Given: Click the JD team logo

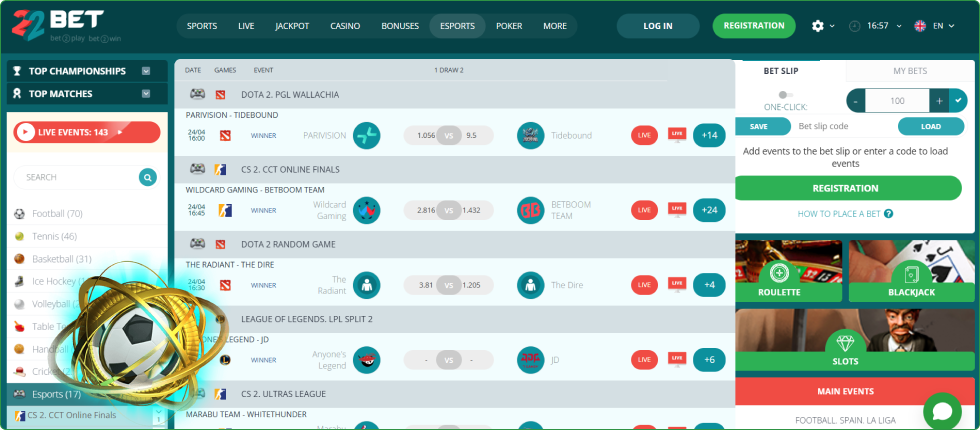Looking at the screenshot, I should click(x=531, y=360).
